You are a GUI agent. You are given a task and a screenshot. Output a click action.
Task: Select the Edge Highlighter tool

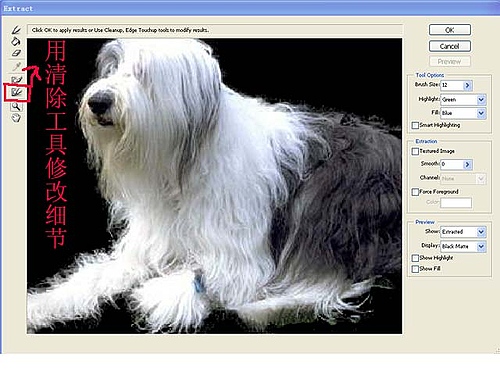16,30
